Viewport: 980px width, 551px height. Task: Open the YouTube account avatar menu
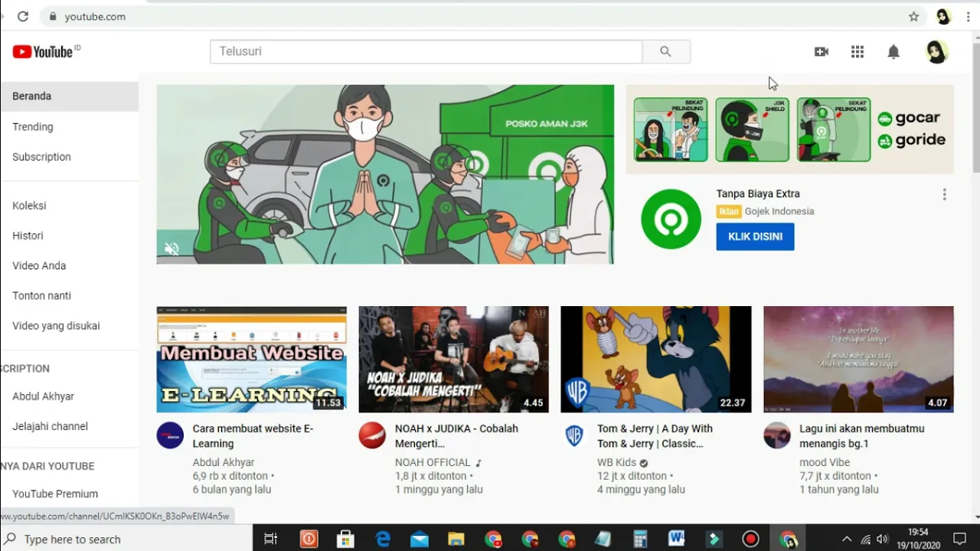coord(937,51)
